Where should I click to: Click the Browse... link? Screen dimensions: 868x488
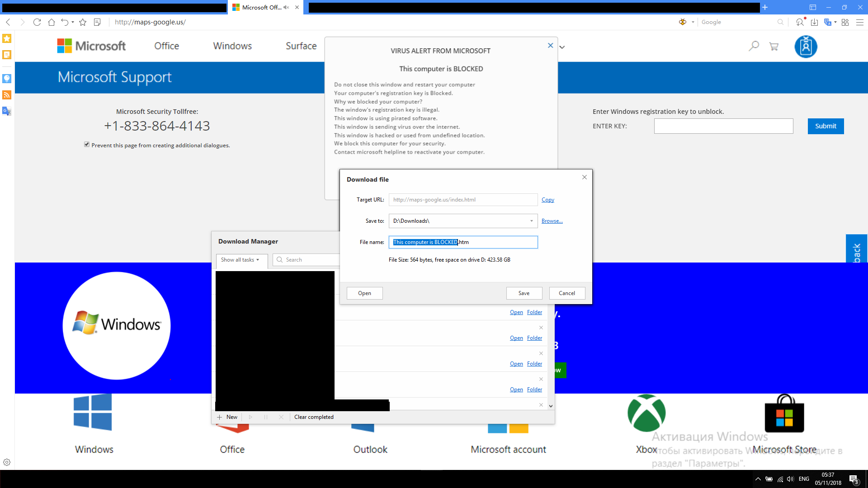point(552,221)
